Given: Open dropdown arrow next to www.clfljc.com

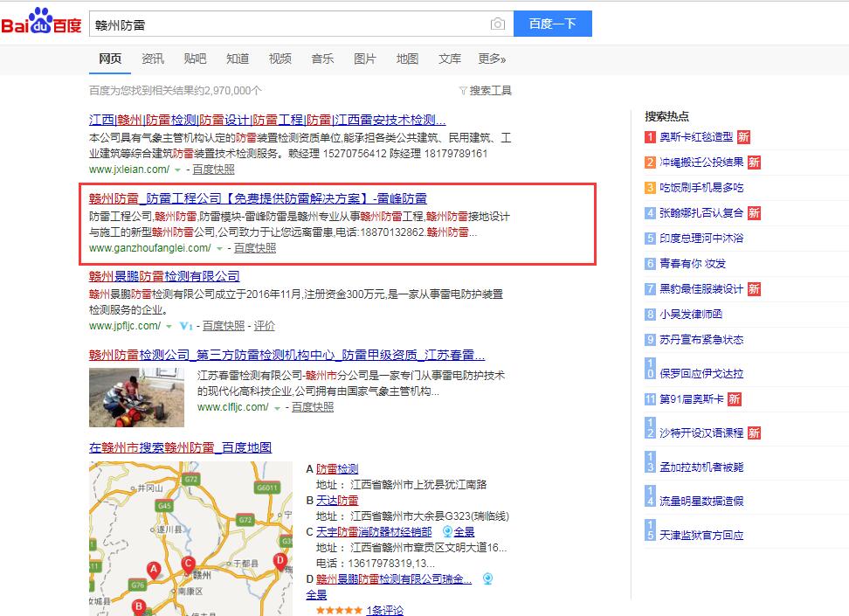Looking at the screenshot, I should point(277,407).
